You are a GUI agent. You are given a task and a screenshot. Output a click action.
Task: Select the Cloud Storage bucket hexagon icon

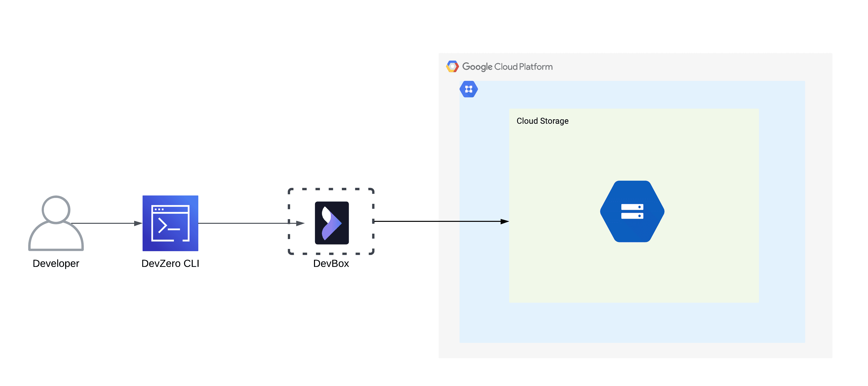tap(632, 211)
